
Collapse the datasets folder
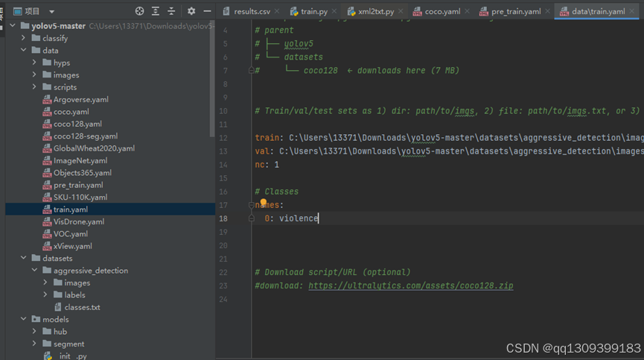23,258
